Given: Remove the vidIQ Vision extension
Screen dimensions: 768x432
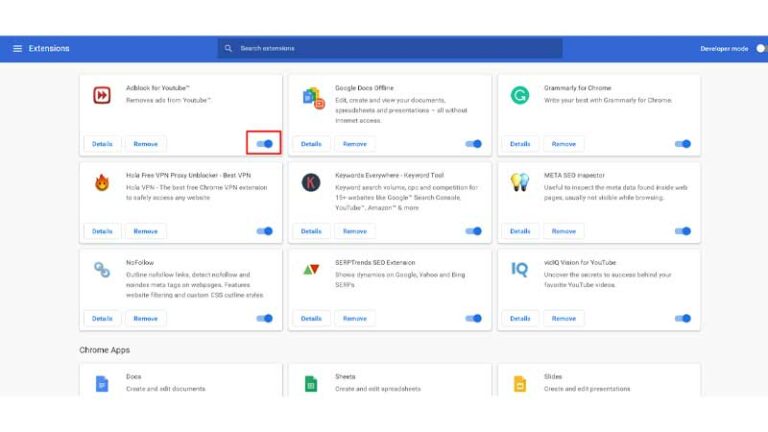Looking at the screenshot, I should click(x=564, y=318).
